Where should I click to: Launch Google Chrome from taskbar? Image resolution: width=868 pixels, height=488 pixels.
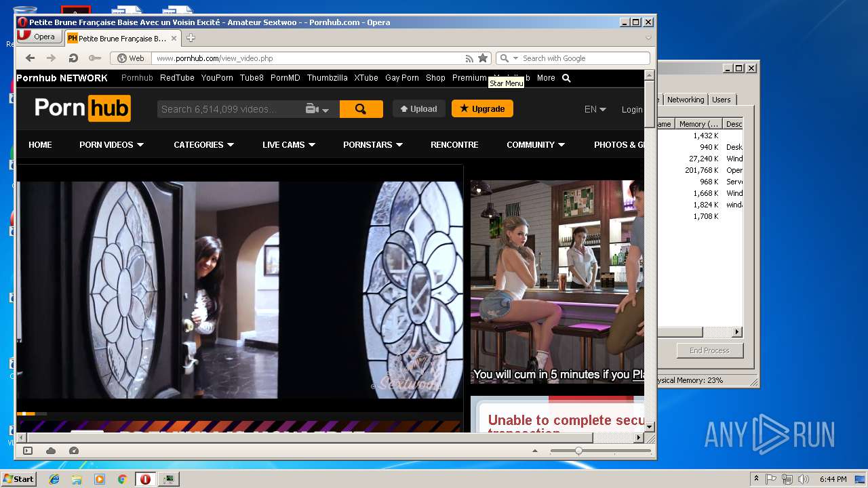(122, 479)
